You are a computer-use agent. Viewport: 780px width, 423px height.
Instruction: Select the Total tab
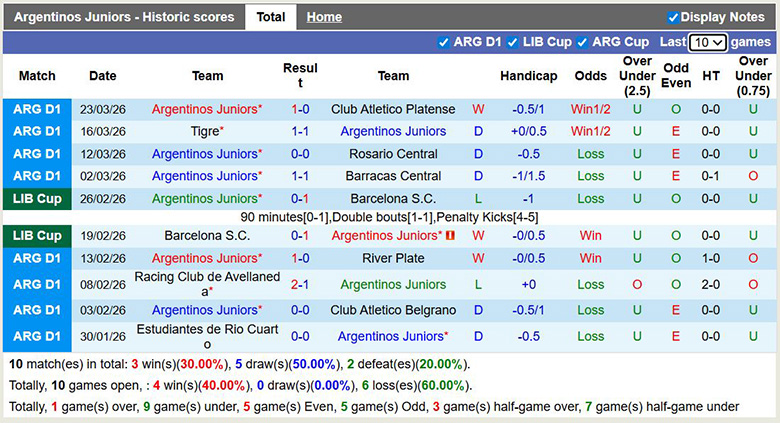pos(270,17)
